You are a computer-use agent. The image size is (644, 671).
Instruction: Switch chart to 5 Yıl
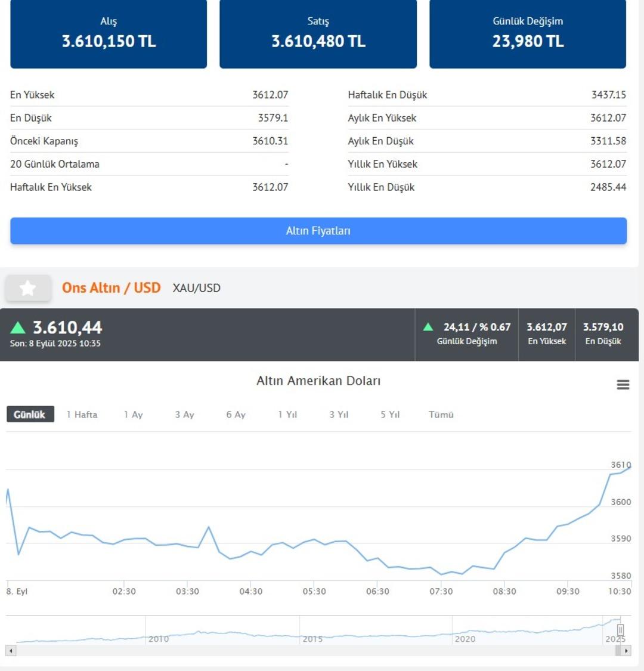click(390, 415)
